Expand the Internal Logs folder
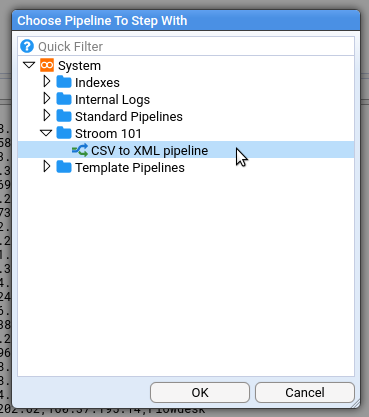 click(47, 98)
